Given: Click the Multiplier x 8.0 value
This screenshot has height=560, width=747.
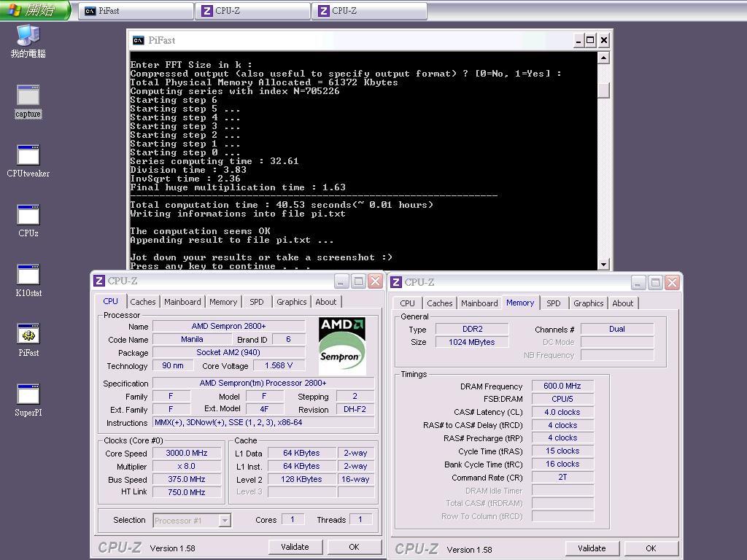Looking at the screenshot, I should coord(186,466).
